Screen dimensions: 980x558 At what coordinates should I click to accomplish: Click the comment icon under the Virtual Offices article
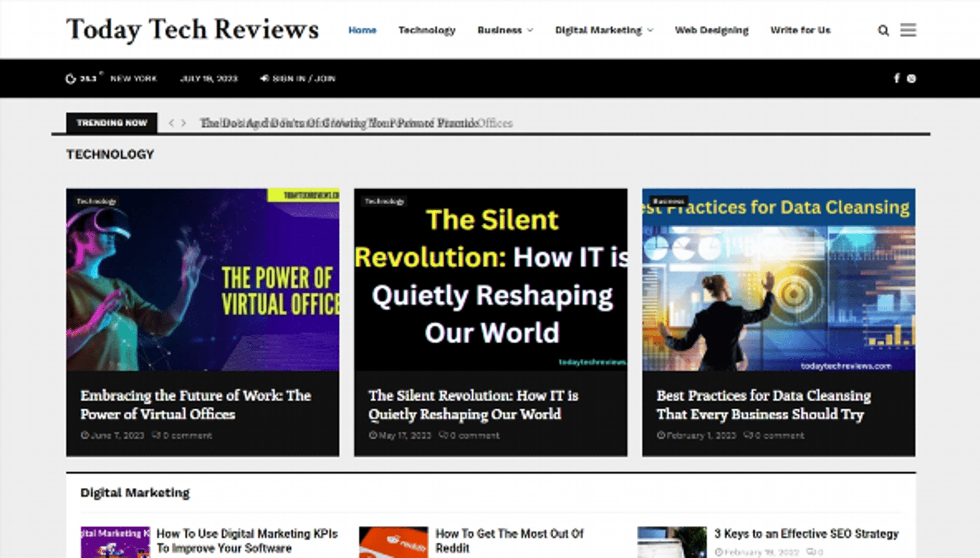pos(157,435)
